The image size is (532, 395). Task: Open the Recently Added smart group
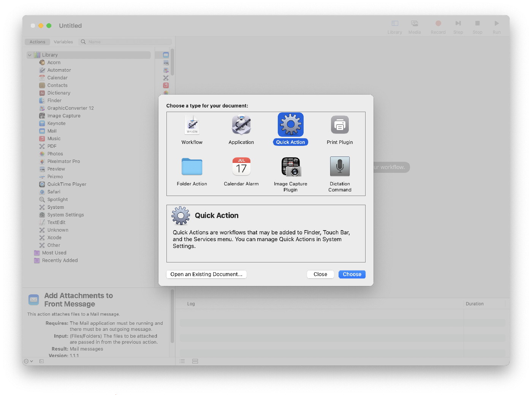coord(60,261)
